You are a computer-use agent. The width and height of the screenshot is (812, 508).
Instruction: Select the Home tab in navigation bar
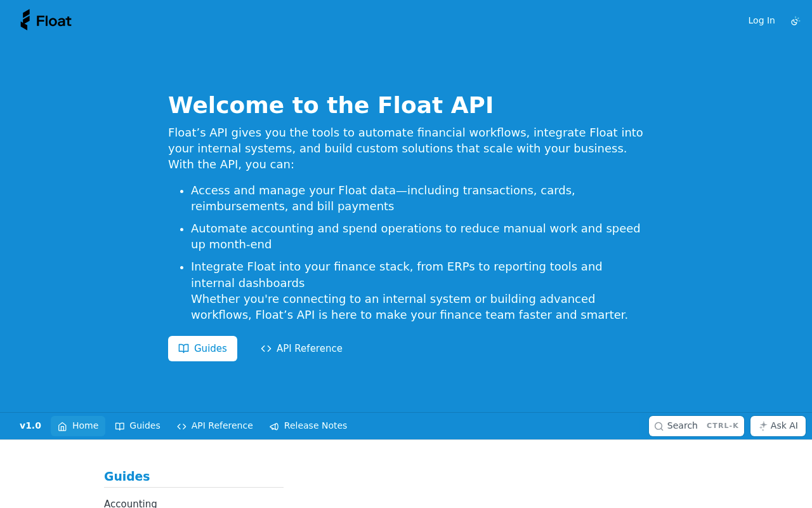(78, 426)
